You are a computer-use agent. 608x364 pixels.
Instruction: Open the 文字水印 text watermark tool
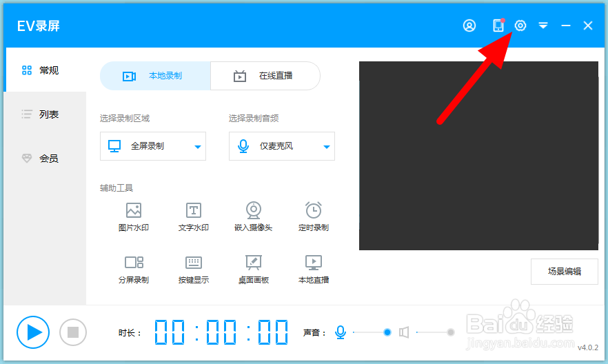194,217
